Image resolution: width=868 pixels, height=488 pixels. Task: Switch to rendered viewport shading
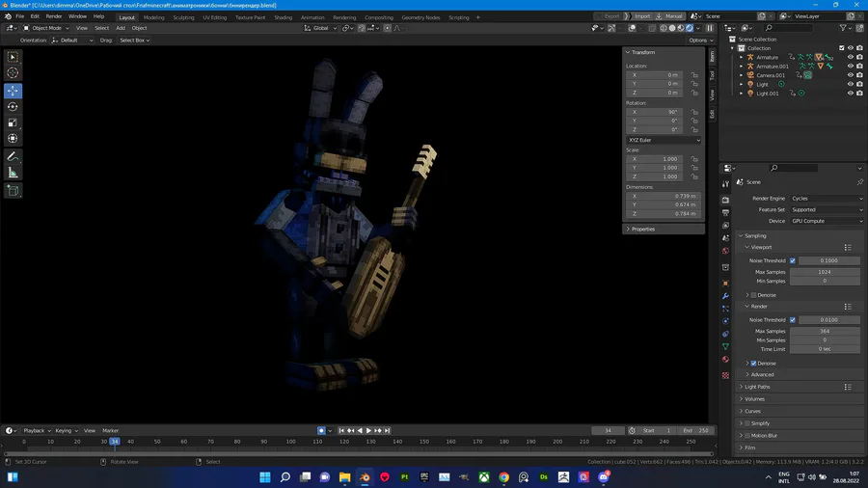coord(690,28)
